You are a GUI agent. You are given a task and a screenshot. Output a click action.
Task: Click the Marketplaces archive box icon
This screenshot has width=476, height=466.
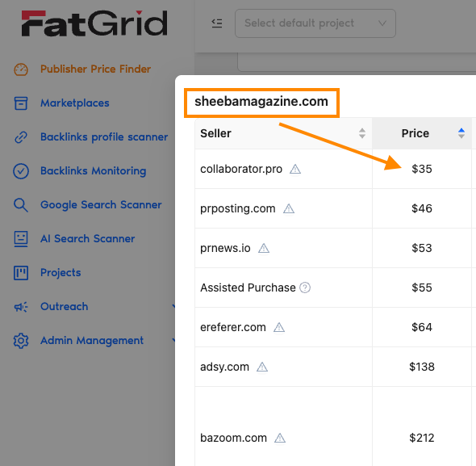pyautogui.click(x=21, y=103)
